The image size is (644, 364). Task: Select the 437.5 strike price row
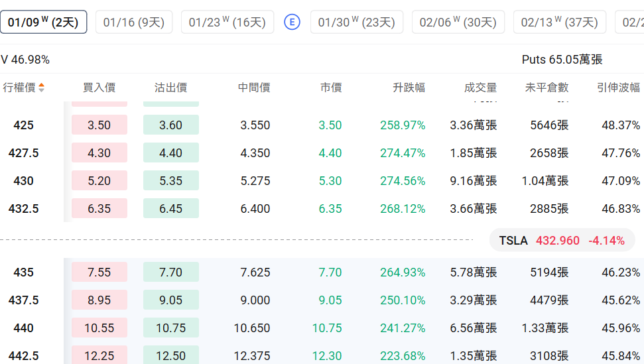tap(23, 300)
